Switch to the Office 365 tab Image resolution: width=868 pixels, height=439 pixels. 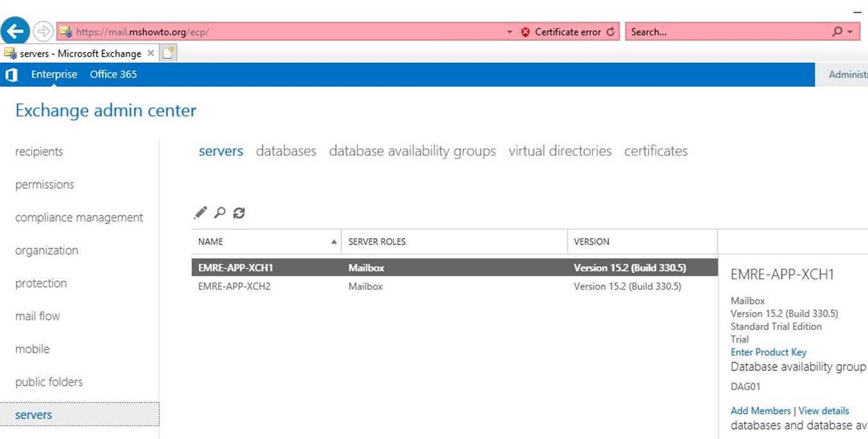coord(113,74)
